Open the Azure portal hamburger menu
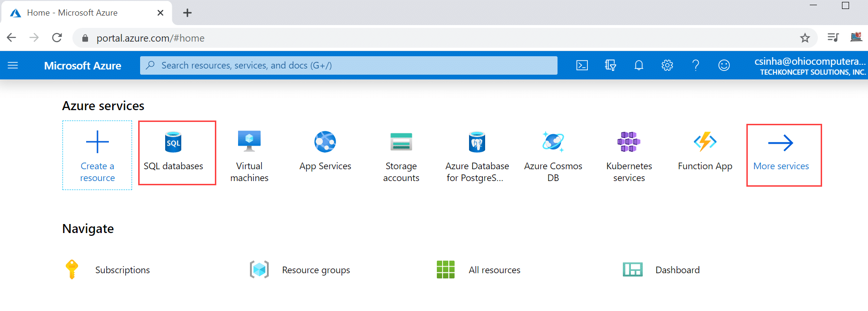 point(13,65)
